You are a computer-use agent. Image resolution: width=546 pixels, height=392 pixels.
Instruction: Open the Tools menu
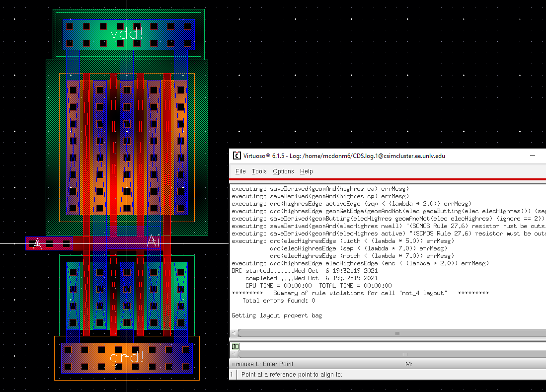click(x=259, y=171)
